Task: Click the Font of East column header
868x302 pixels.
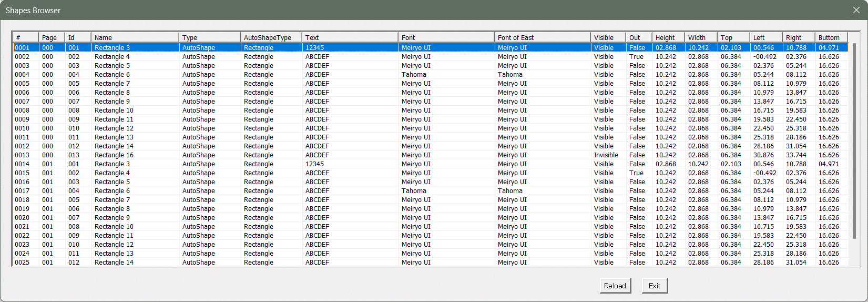Action: click(x=542, y=37)
